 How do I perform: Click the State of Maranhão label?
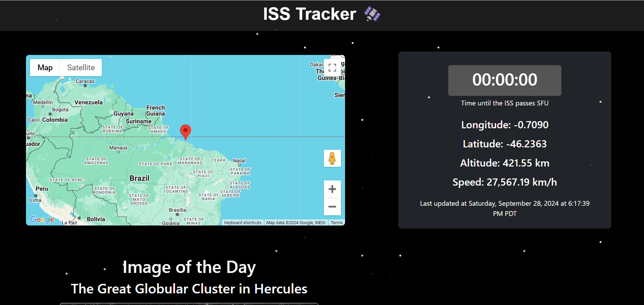[190, 161]
